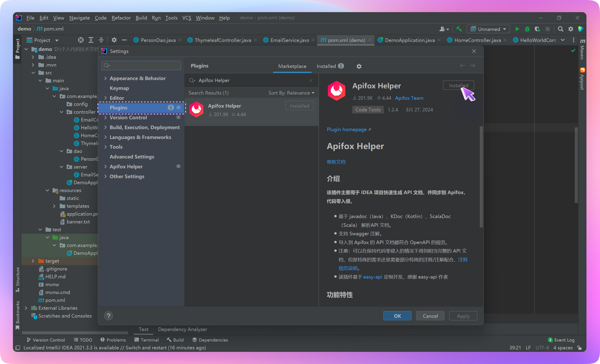
Task: Run with coverage shield icon
Action: [x=537, y=29]
